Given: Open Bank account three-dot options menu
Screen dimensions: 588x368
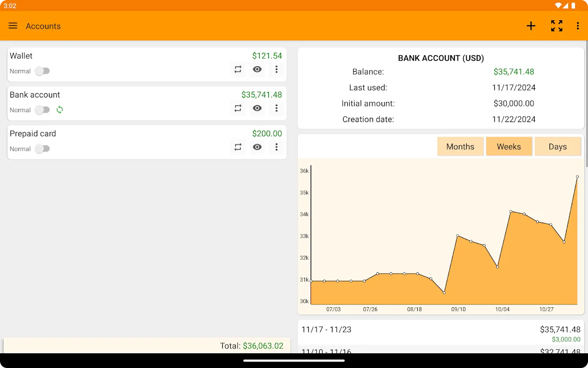Looking at the screenshot, I should pyautogui.click(x=277, y=108).
